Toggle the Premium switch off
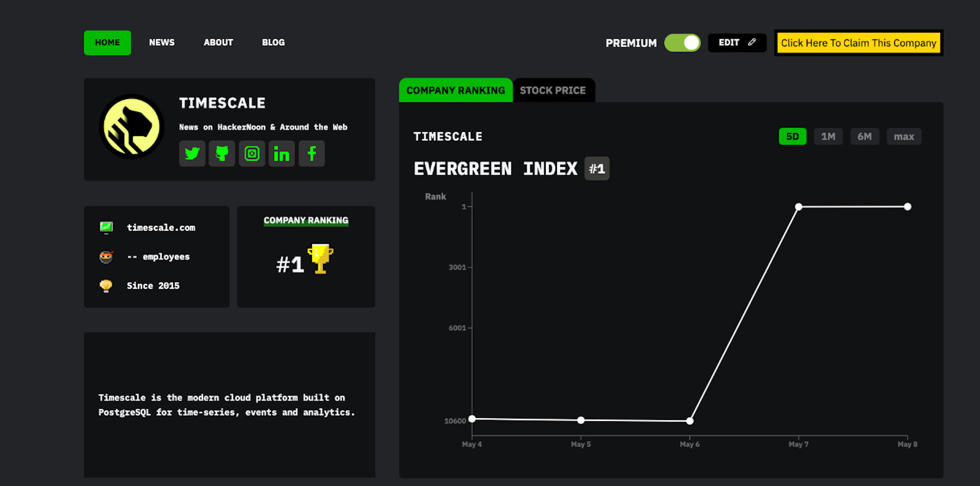The image size is (980, 486). pos(682,43)
